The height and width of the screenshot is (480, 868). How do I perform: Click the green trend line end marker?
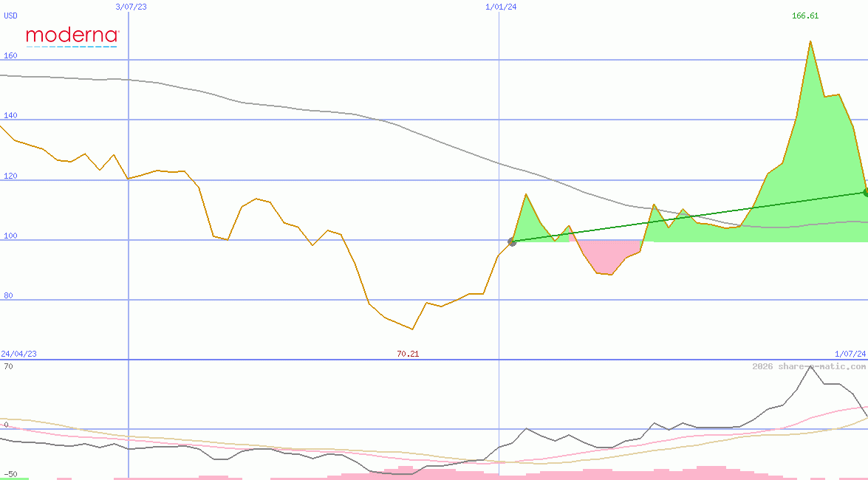(x=866, y=192)
